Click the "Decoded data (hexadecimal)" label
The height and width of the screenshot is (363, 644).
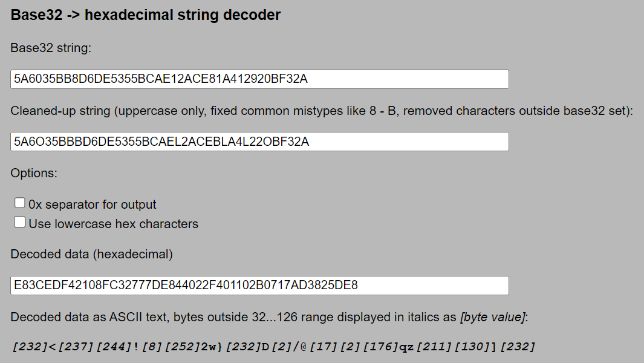(x=92, y=255)
